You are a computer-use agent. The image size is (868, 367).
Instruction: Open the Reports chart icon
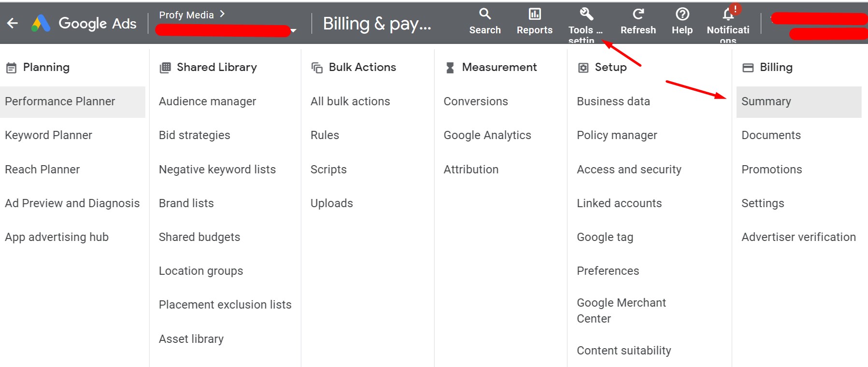pos(534,14)
